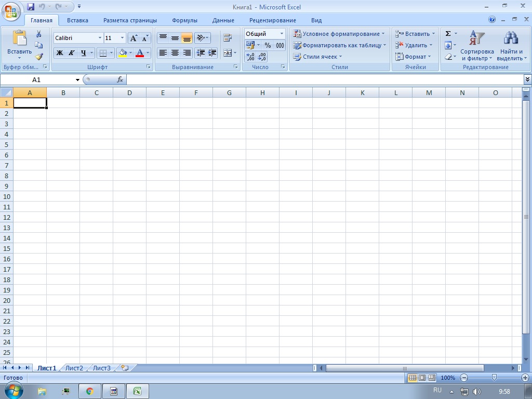Click inside the Name Box showing A1
Viewport: 532px width, 399px height.
(36, 79)
